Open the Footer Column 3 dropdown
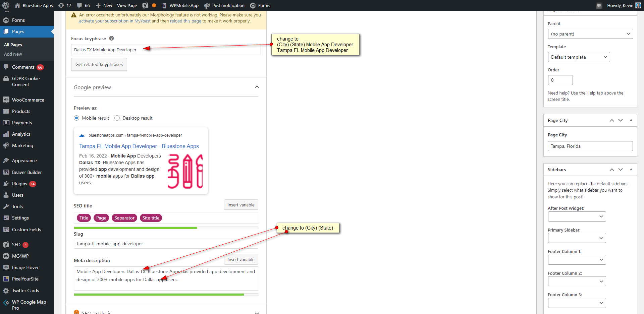The image size is (644, 314). pos(577,303)
